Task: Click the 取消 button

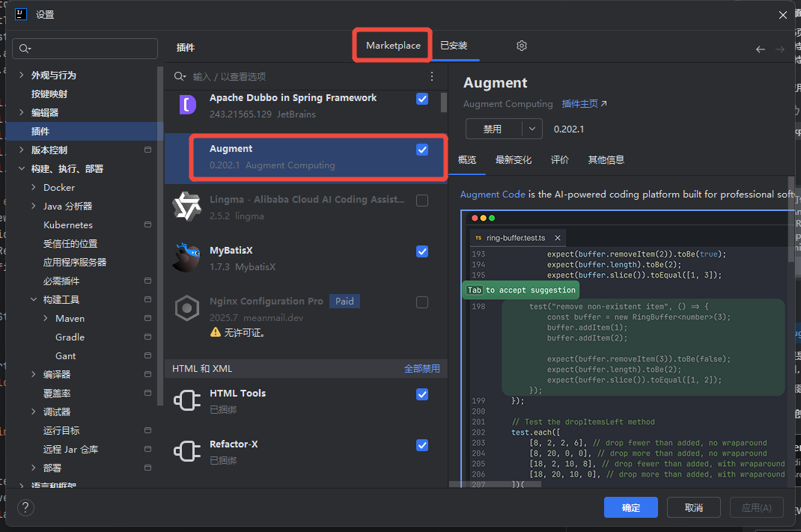Action: pos(694,507)
